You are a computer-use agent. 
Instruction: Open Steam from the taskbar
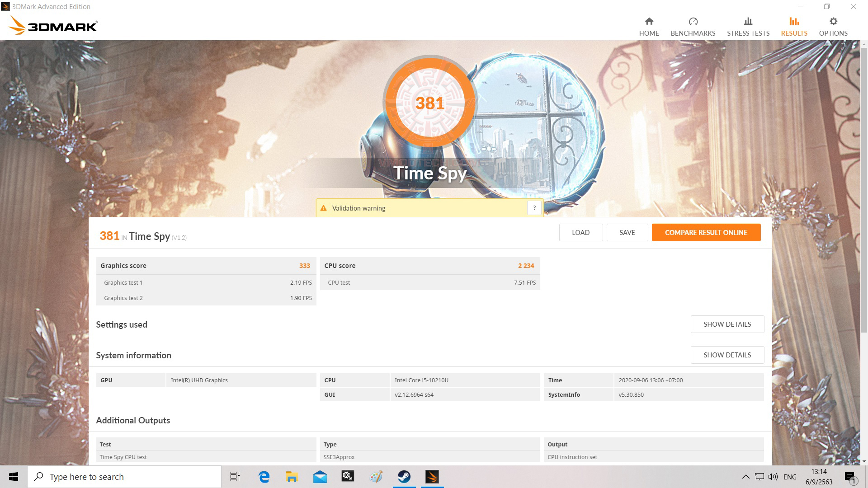coord(404,477)
